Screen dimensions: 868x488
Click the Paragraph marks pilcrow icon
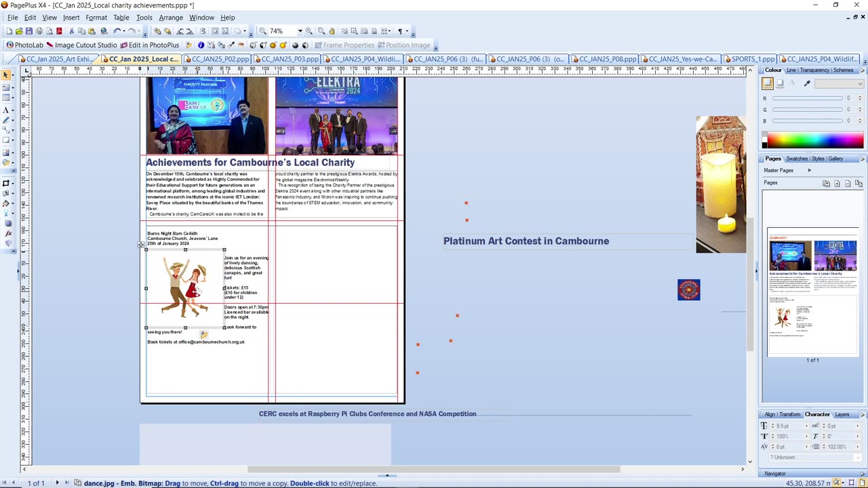coord(400,31)
